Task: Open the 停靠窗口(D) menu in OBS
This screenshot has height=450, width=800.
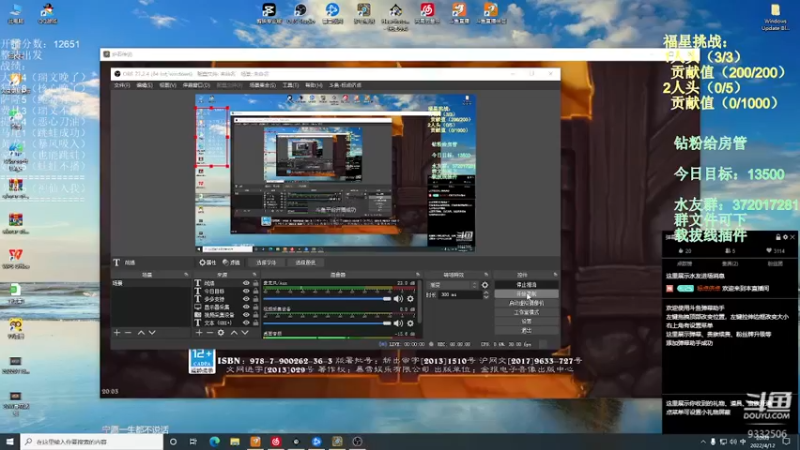Action: [196, 85]
